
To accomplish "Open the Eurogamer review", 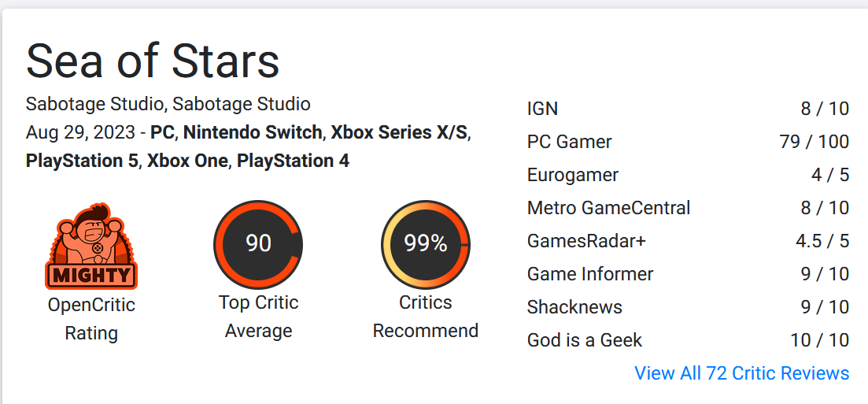I will pos(688,175).
